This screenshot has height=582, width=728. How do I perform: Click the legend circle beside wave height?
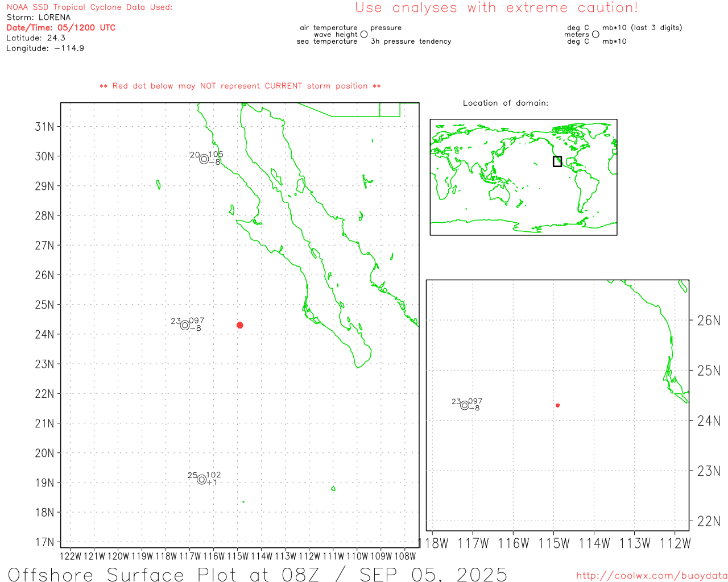(364, 34)
